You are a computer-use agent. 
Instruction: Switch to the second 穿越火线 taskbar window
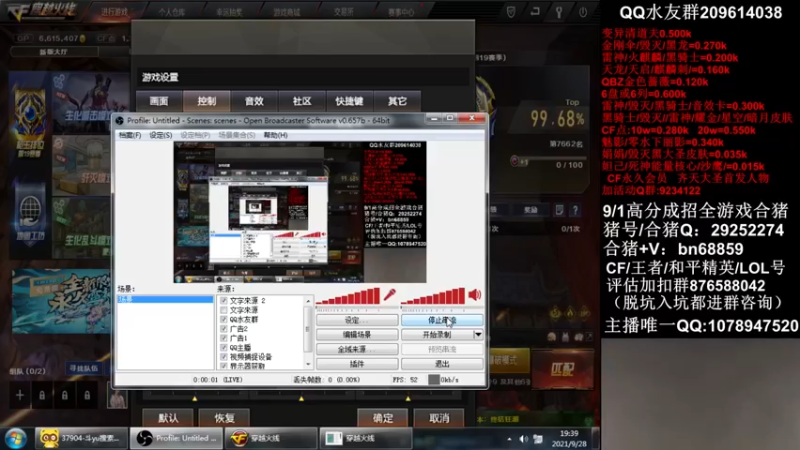(365, 438)
